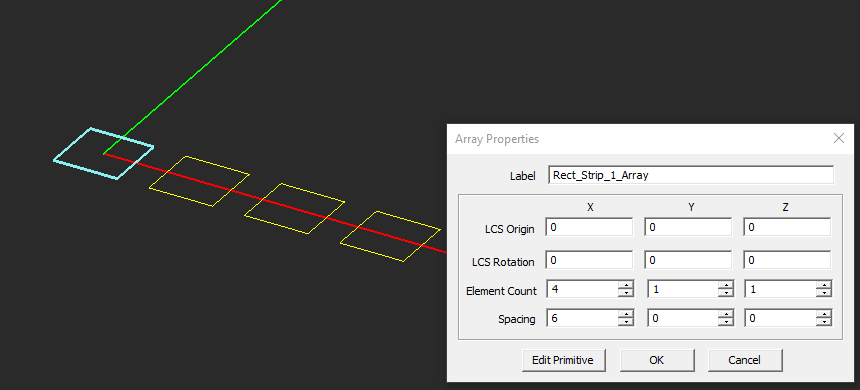This screenshot has height=390, width=860.
Task: Click the Spacing X value field
Action: click(582, 318)
